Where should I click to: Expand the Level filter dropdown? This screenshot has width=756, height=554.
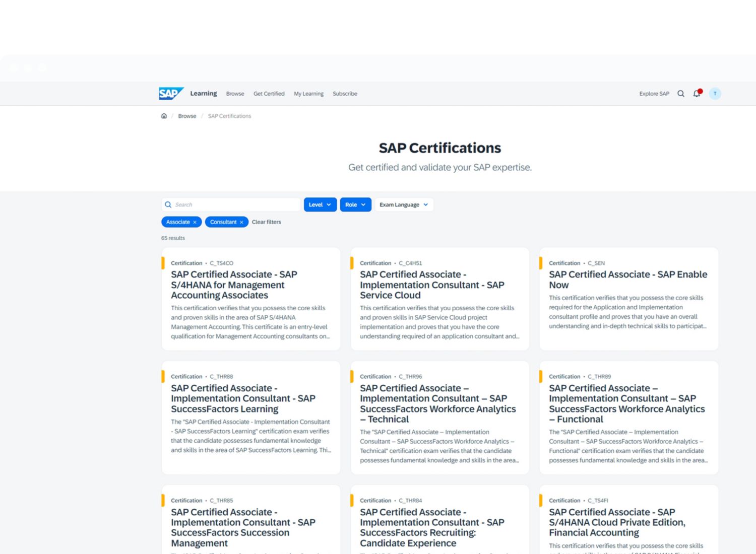click(320, 204)
